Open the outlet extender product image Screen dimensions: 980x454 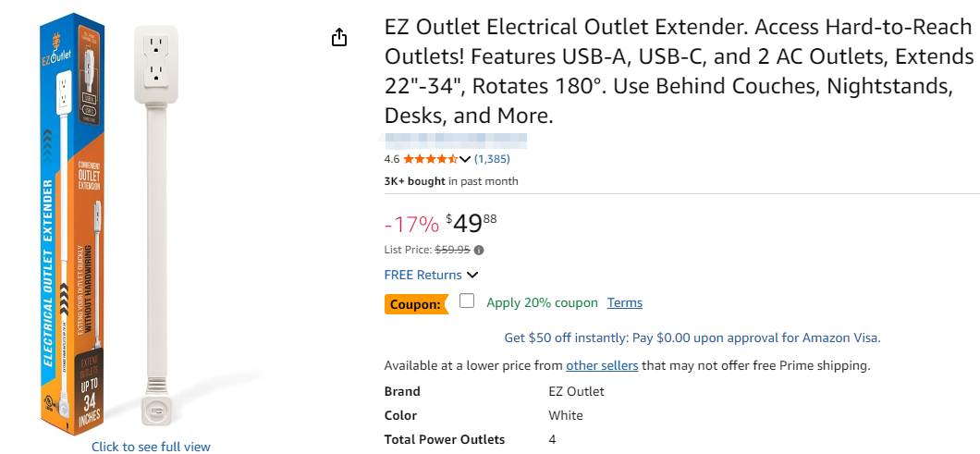coord(151,222)
